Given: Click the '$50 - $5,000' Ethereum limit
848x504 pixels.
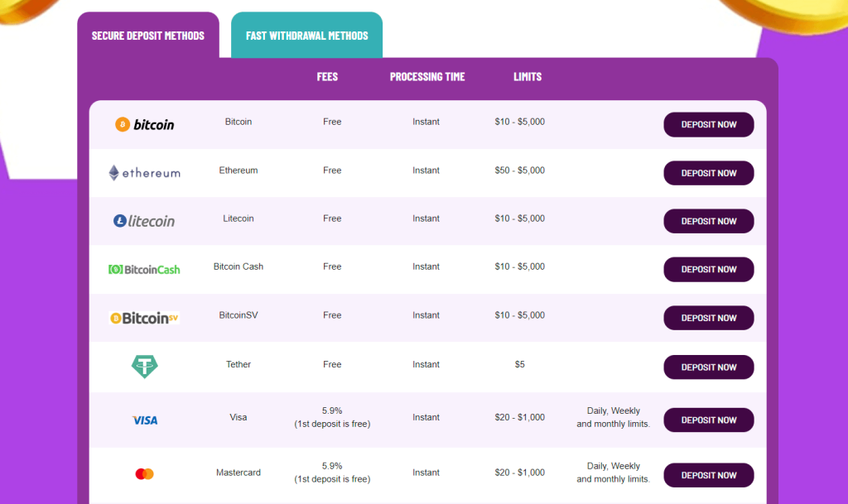Looking at the screenshot, I should (x=520, y=170).
